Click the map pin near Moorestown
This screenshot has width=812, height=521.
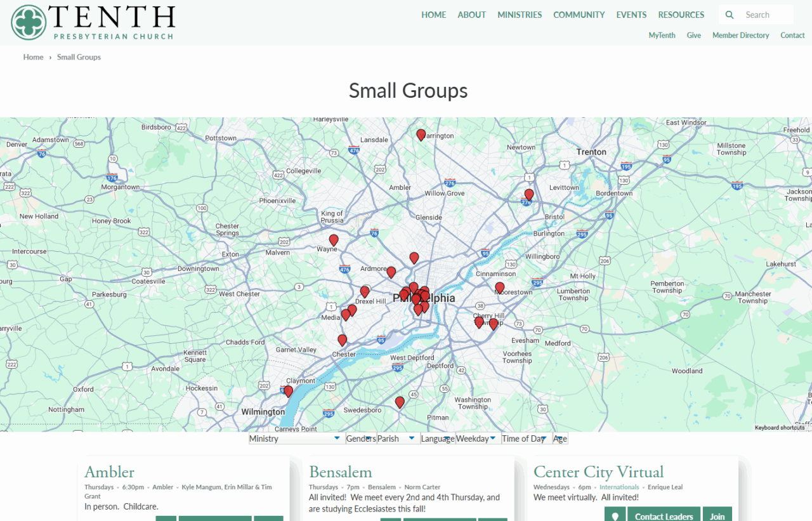click(500, 287)
